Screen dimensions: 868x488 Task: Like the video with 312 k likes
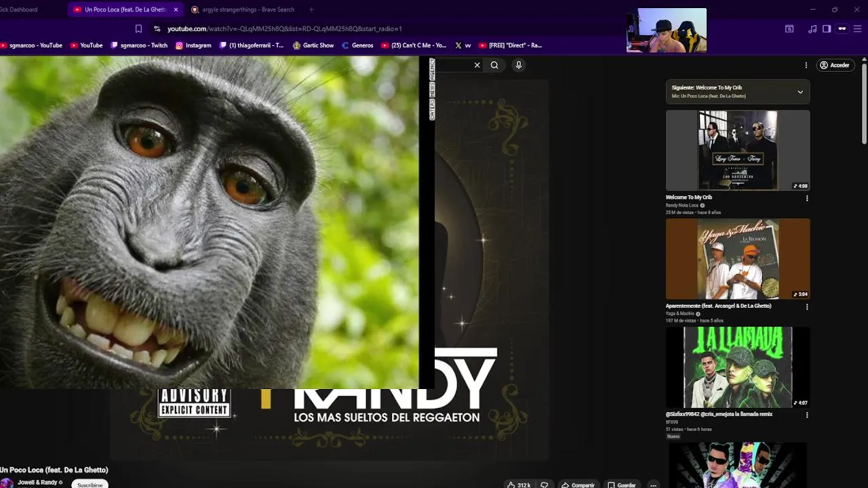click(519, 485)
